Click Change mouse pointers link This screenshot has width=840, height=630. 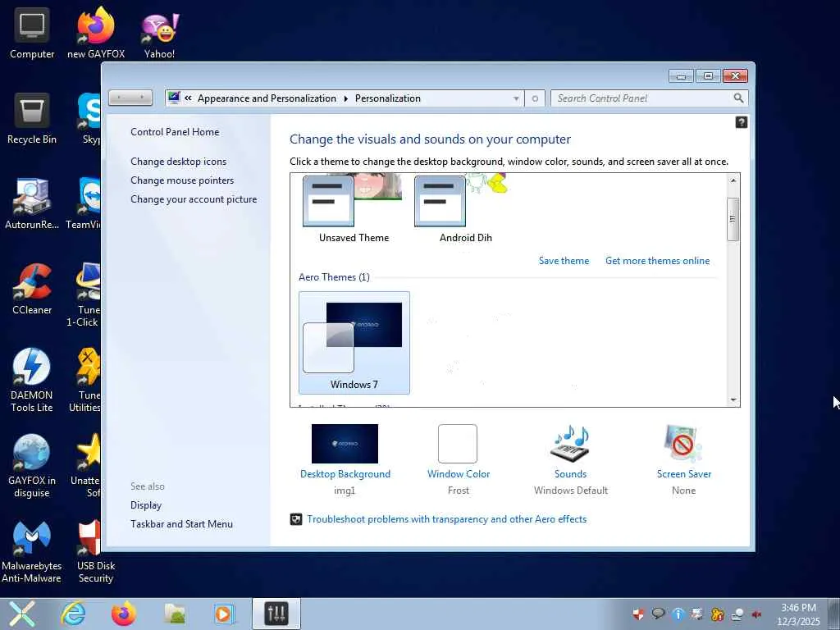(x=182, y=180)
